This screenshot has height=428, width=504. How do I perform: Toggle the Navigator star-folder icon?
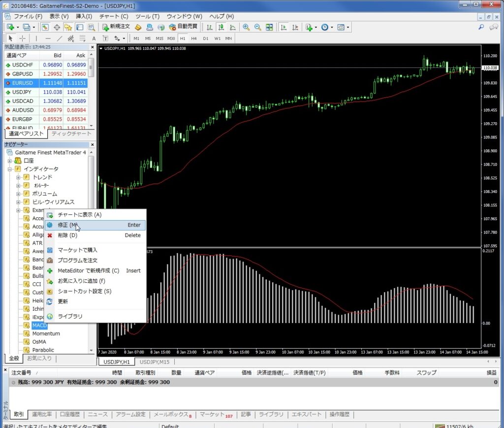coord(68,27)
